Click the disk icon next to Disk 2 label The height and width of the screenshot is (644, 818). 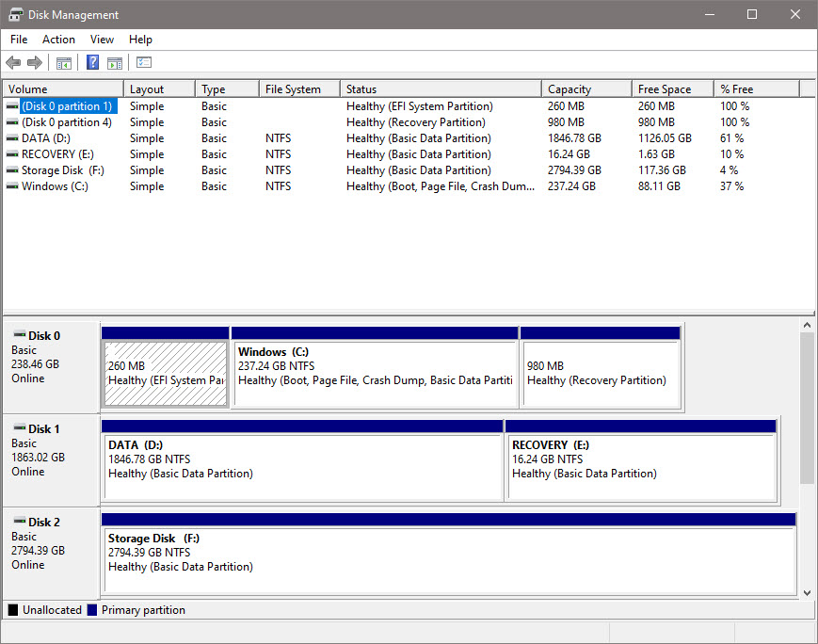20,521
